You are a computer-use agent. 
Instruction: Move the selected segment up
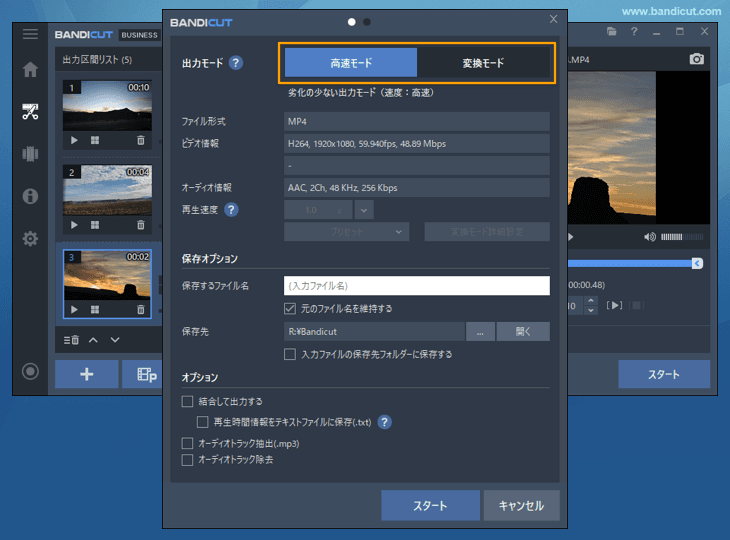coord(93,340)
